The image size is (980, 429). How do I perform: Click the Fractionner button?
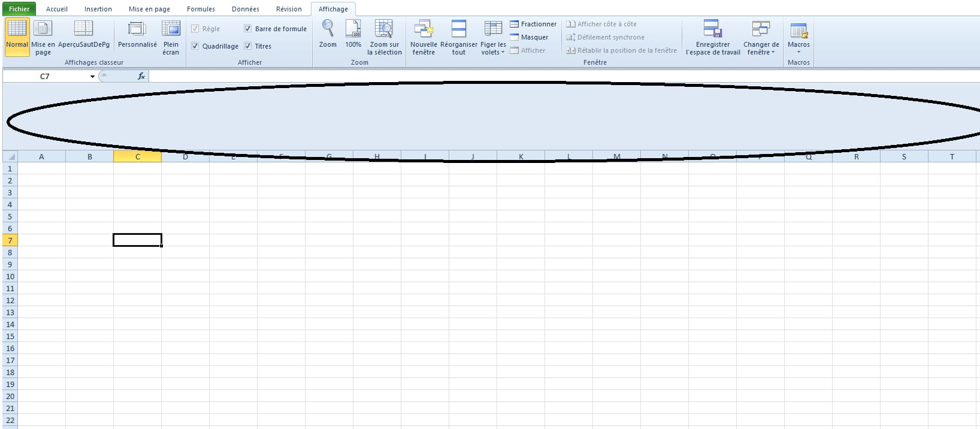pyautogui.click(x=533, y=24)
